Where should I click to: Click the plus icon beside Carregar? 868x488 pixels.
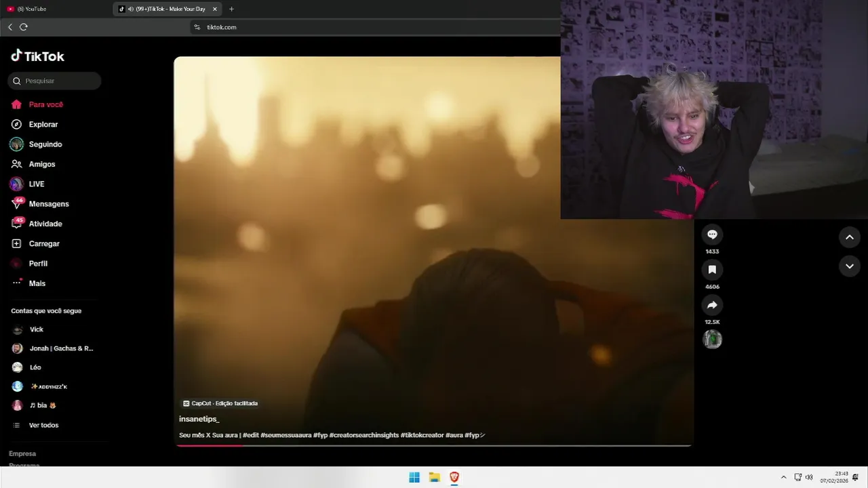(x=16, y=244)
